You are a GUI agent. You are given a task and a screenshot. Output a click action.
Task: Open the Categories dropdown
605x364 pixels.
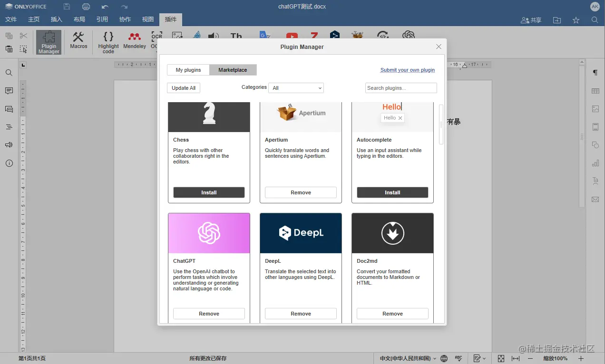tap(296, 87)
